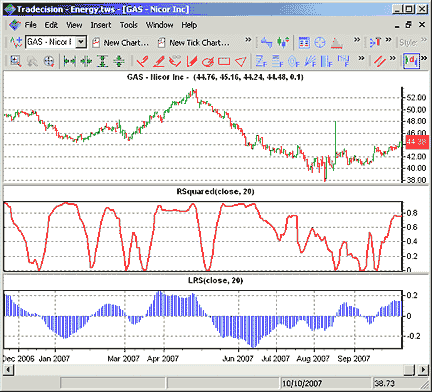Toggle the daily period 'd' button
The height and width of the screenshot is (392, 432).
click(x=411, y=61)
